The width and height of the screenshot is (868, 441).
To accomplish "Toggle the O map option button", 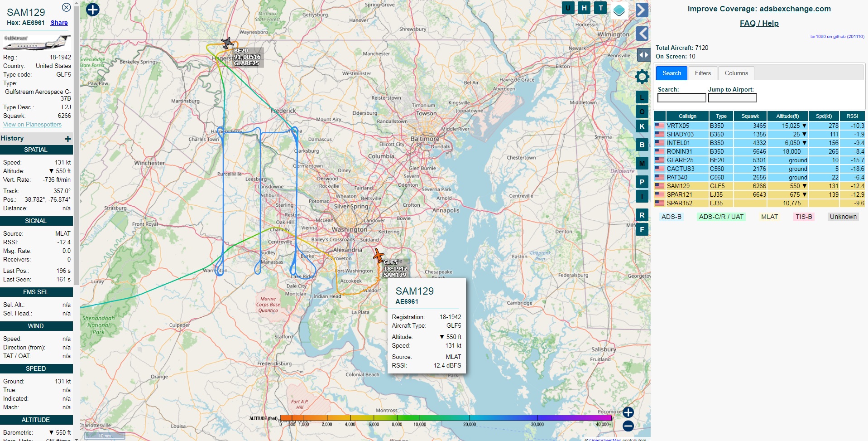I will coord(642,111).
